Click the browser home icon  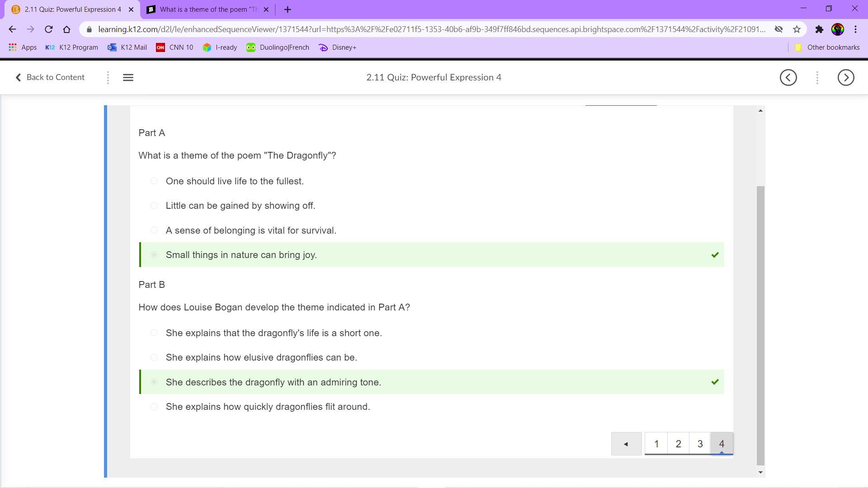point(67,29)
